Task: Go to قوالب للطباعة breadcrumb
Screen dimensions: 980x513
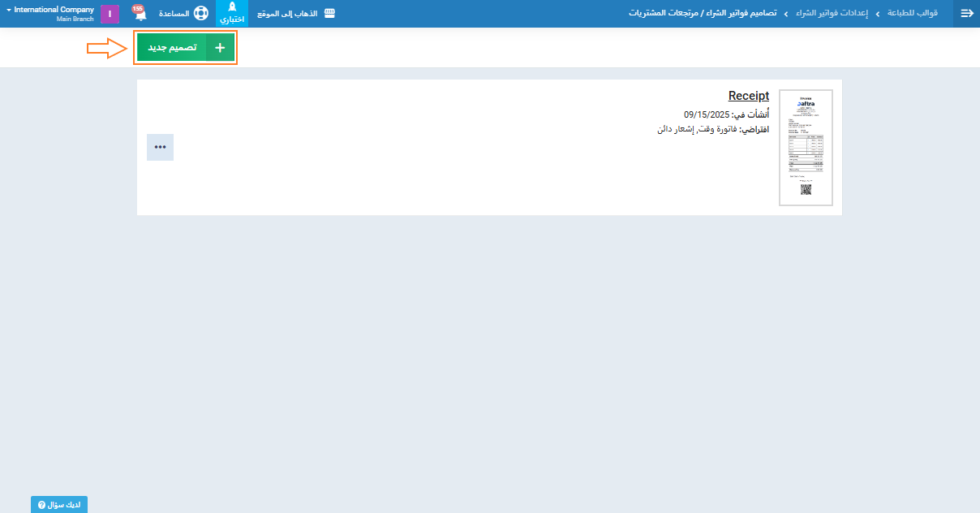Action: click(x=913, y=14)
